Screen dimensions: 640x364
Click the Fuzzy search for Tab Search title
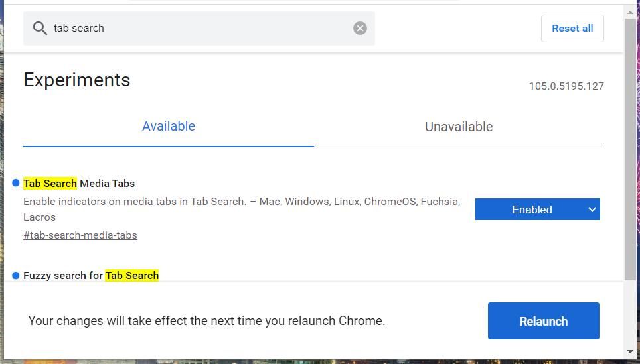pyautogui.click(x=91, y=275)
